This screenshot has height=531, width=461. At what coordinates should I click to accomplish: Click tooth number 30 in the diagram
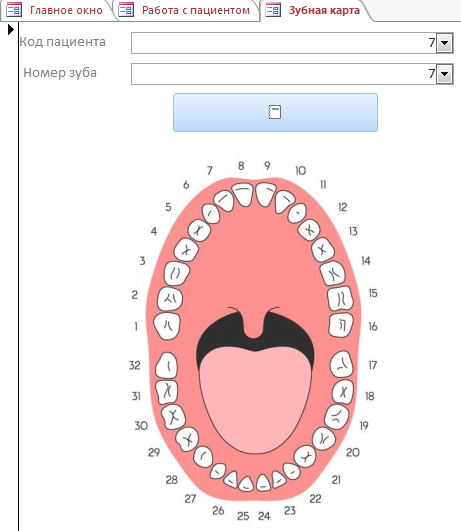pyautogui.click(x=173, y=417)
